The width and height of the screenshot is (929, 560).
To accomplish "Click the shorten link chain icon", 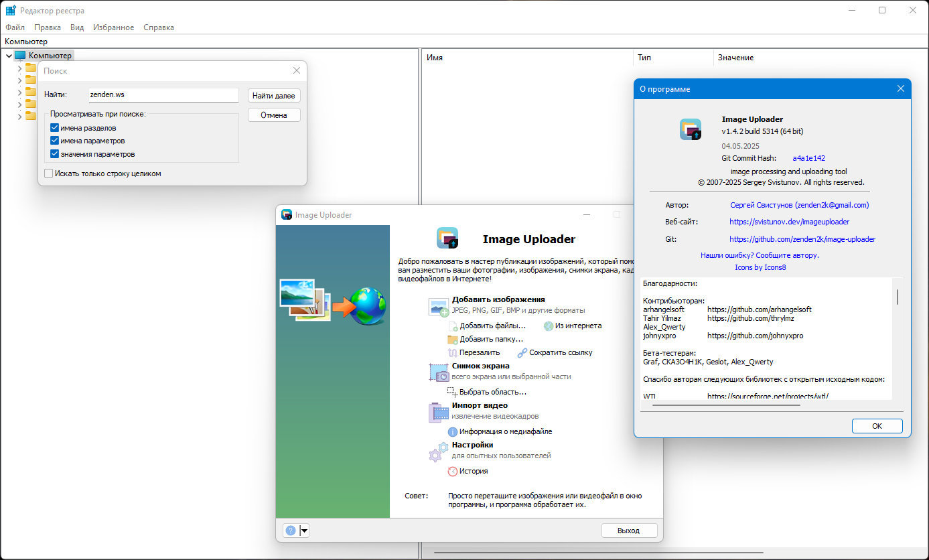I will [522, 352].
